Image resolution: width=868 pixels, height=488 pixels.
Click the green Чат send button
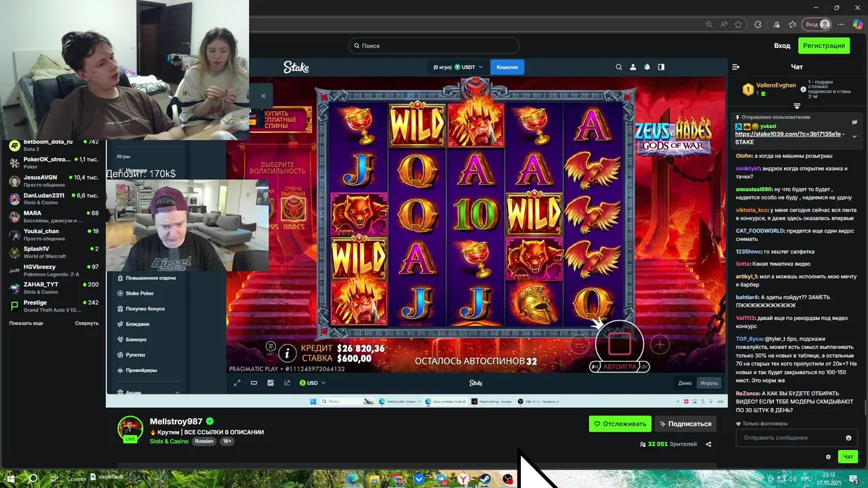point(848,457)
